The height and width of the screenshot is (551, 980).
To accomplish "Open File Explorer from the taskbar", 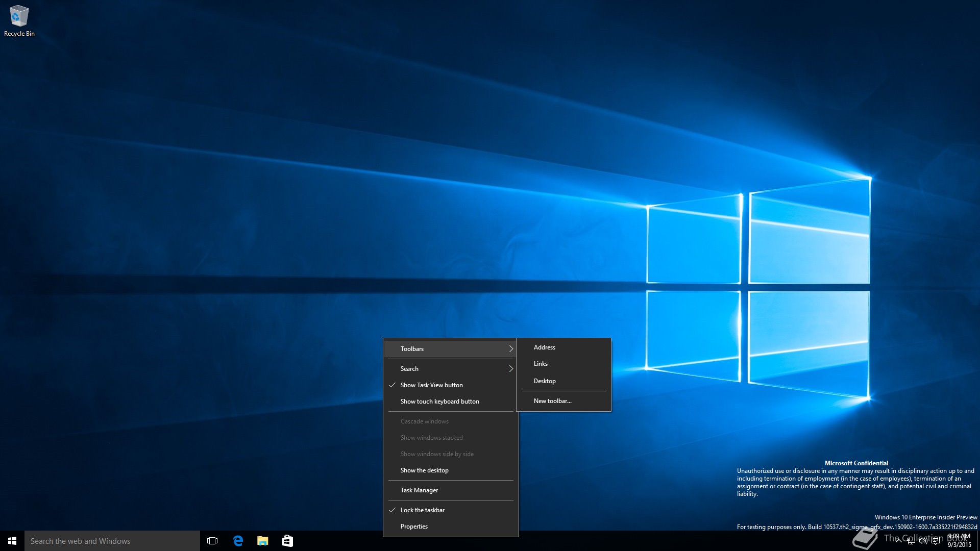I will click(263, 541).
